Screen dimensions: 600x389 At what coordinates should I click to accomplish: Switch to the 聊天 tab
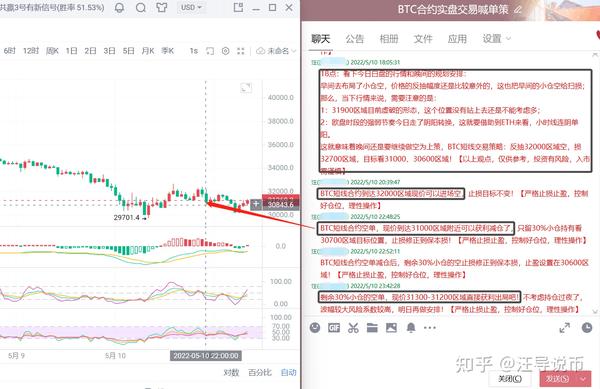[x=321, y=39]
